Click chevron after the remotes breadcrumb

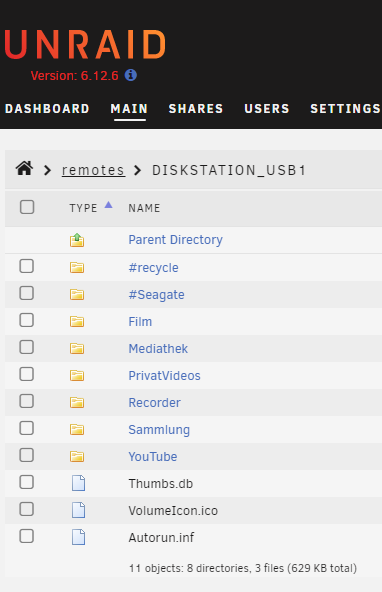click(138, 170)
